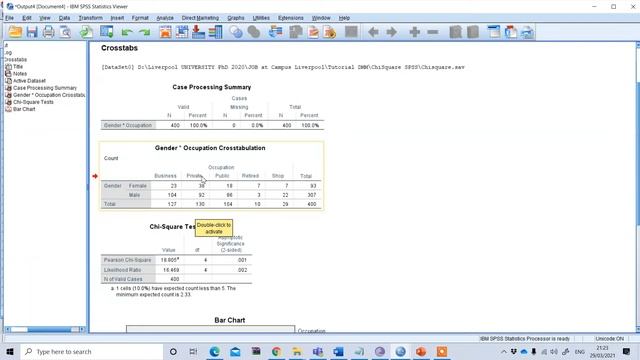This screenshot has height=360, width=640.
Task: Expand outline item with plus icon
Action: click(415, 32)
